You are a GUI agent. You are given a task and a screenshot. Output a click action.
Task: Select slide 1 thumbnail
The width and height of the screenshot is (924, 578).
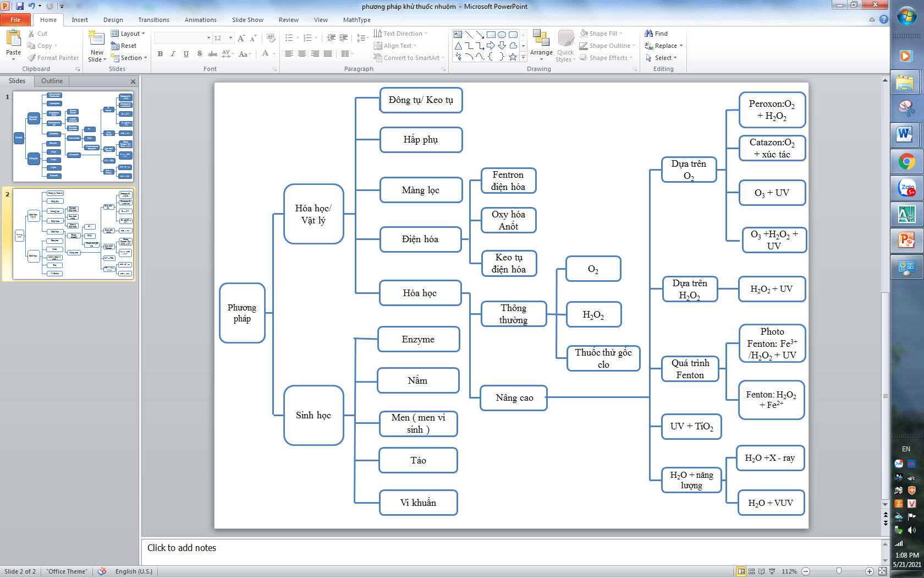click(x=73, y=137)
